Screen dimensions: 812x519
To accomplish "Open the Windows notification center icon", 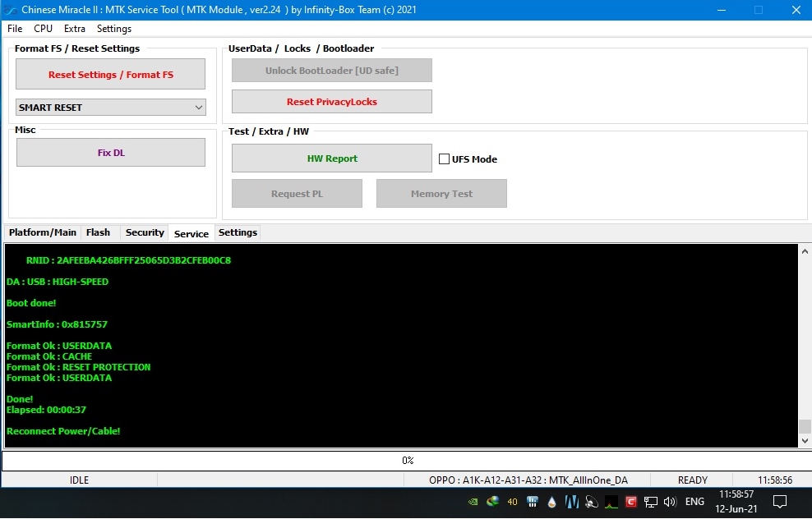I will [x=780, y=502].
